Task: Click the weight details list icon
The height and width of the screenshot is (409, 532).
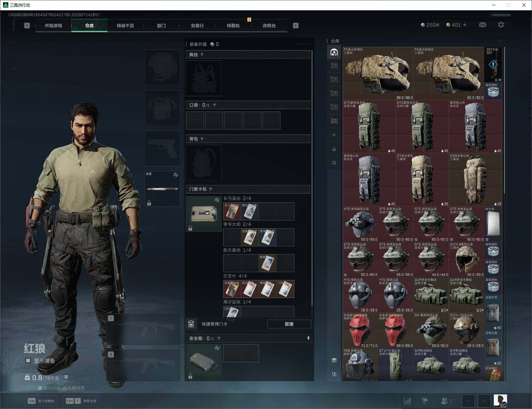Action: (66, 377)
